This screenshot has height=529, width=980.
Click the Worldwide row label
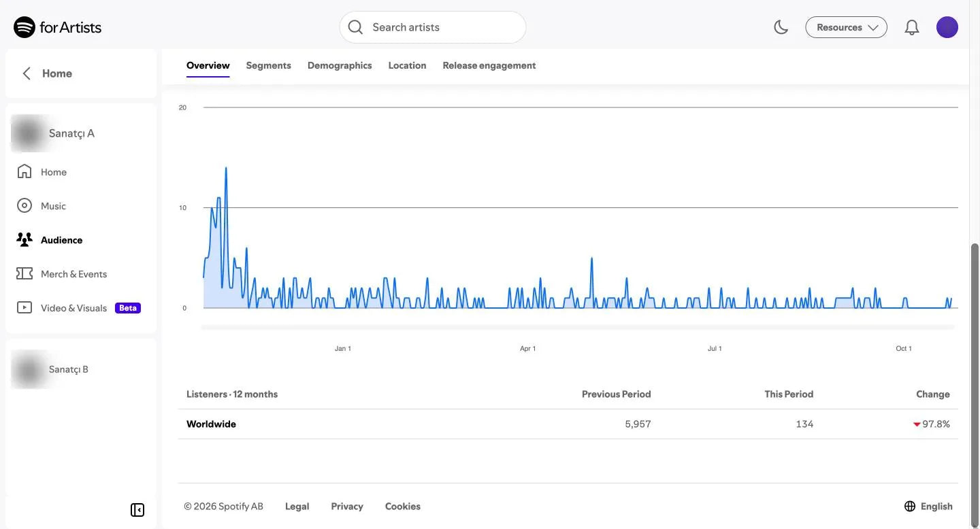211,424
